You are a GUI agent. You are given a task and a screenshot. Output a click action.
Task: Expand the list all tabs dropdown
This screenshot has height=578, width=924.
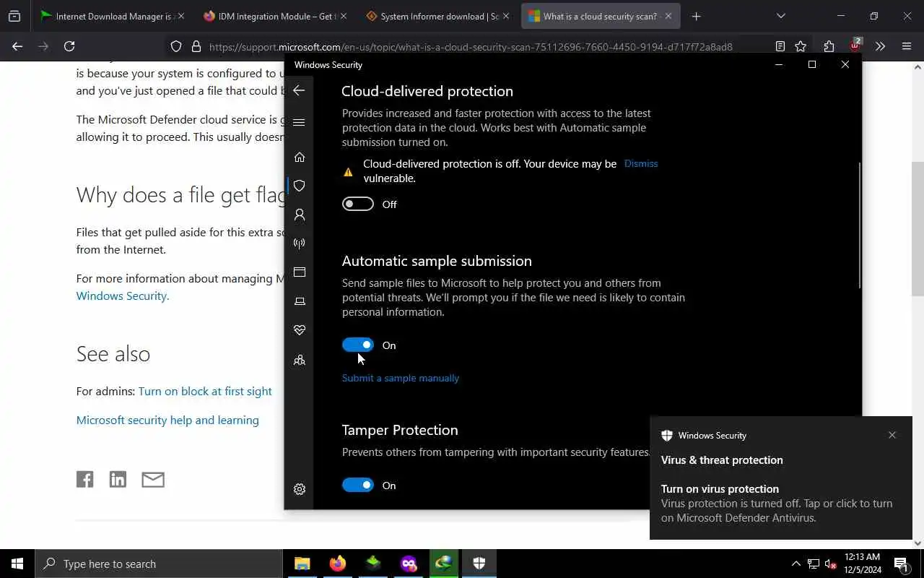(x=780, y=16)
